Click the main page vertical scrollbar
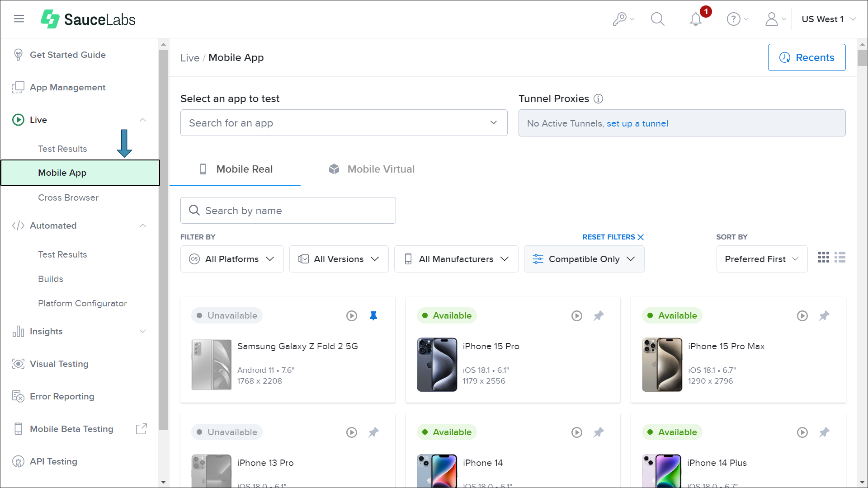 point(862,58)
